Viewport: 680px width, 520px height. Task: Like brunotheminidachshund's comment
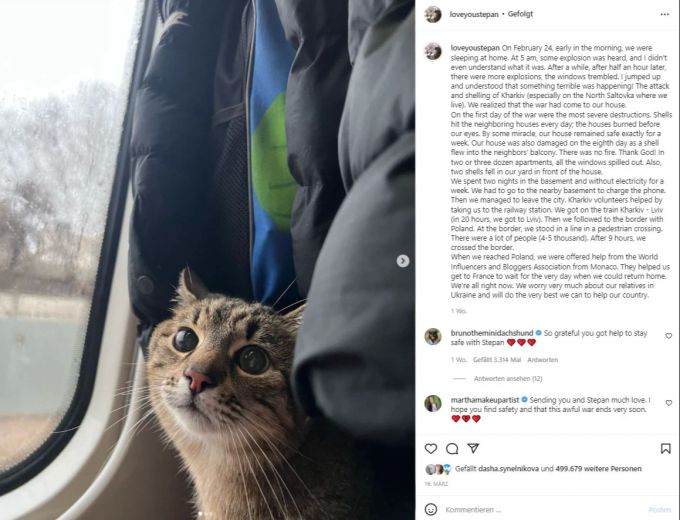(669, 336)
